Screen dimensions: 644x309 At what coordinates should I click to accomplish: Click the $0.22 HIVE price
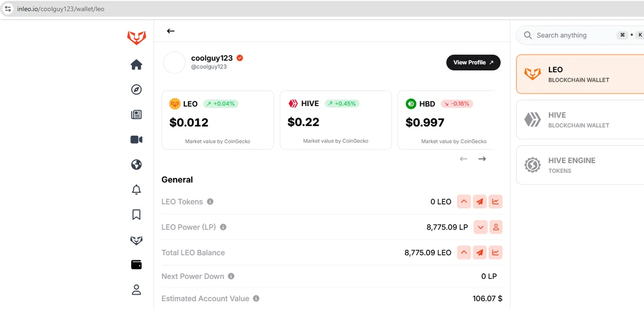coord(303,122)
